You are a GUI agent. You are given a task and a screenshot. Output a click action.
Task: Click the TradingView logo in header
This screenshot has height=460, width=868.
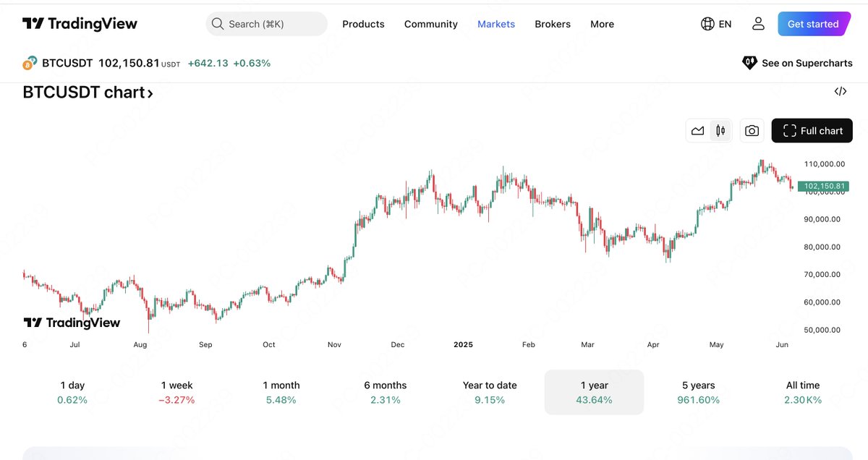point(80,23)
